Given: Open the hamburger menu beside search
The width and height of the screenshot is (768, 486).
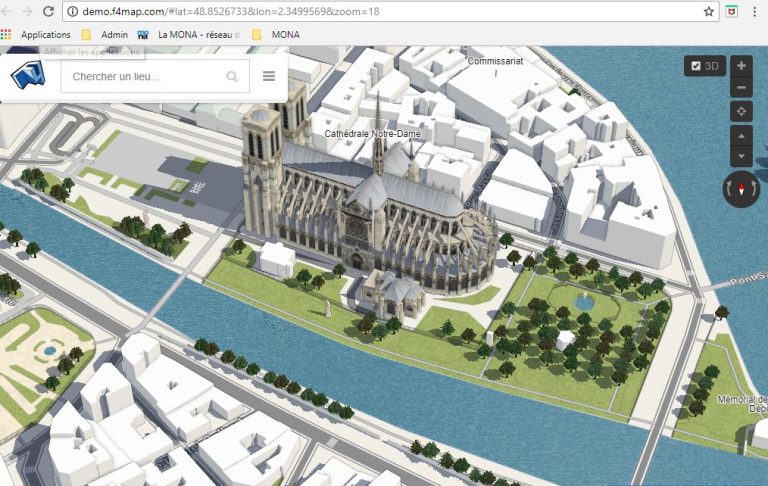Looking at the screenshot, I should tap(269, 77).
